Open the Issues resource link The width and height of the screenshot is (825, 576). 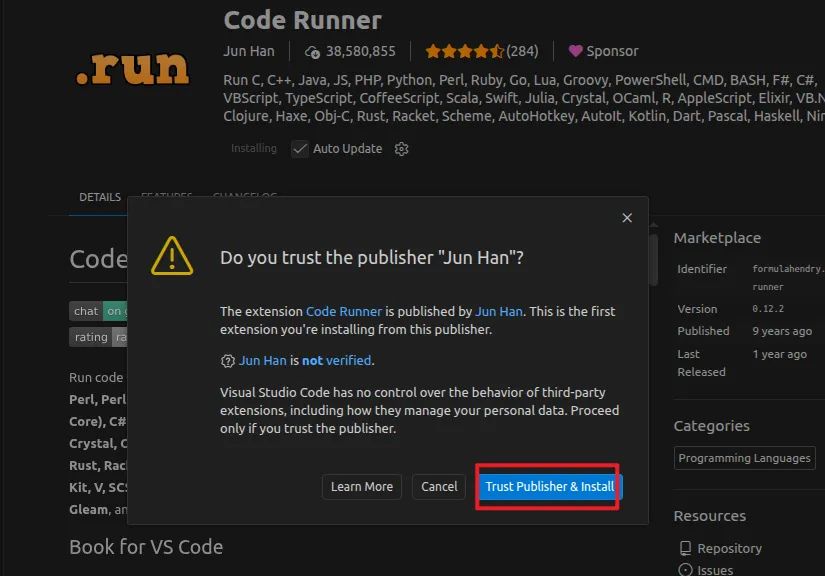tap(715, 570)
